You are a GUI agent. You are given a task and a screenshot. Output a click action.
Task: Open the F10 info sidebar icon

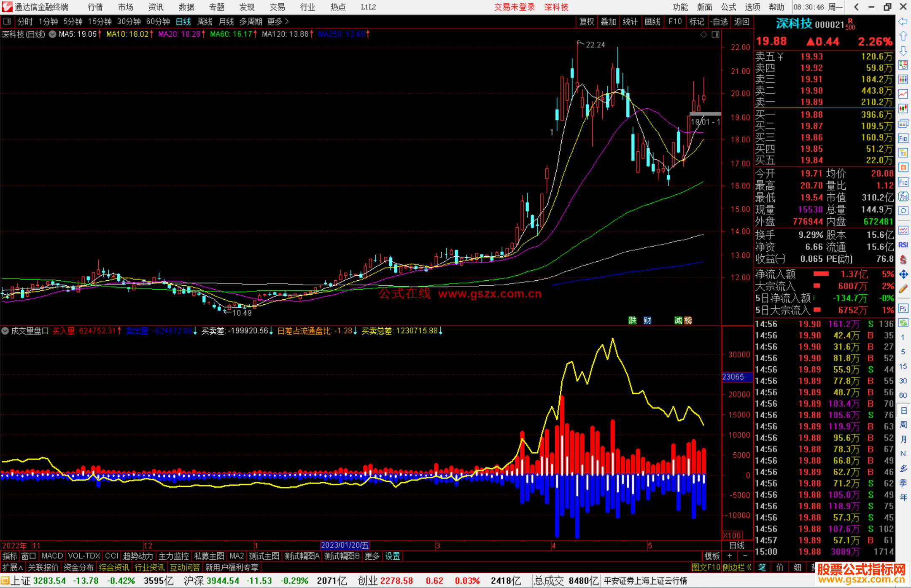(903, 138)
